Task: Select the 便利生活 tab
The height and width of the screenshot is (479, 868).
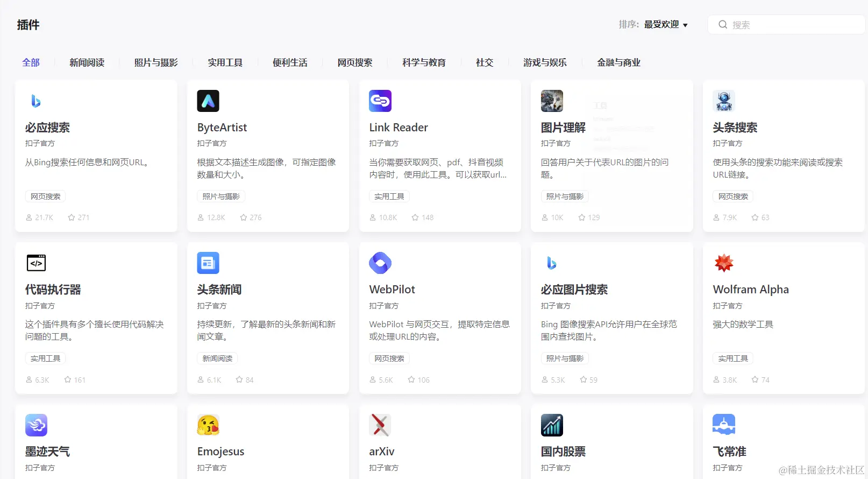Action: tap(290, 62)
